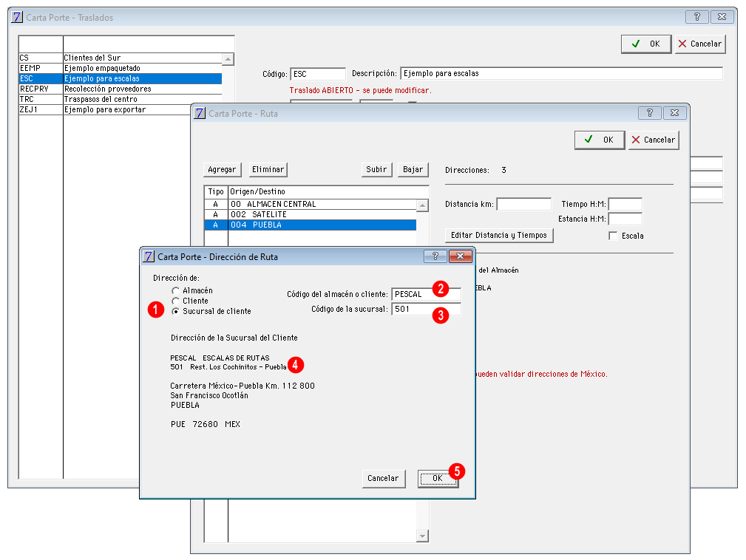Focus the Código de la sucursal field

tap(427, 309)
